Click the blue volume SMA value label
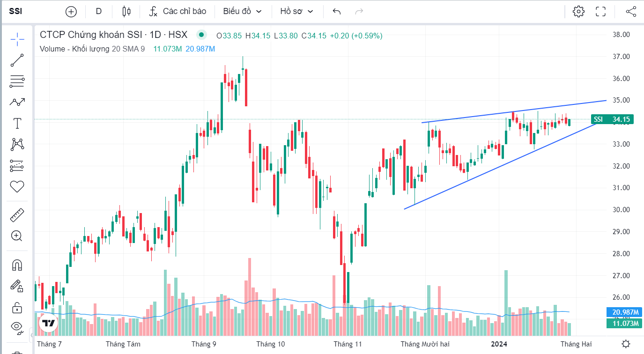644x354 pixels. point(619,312)
